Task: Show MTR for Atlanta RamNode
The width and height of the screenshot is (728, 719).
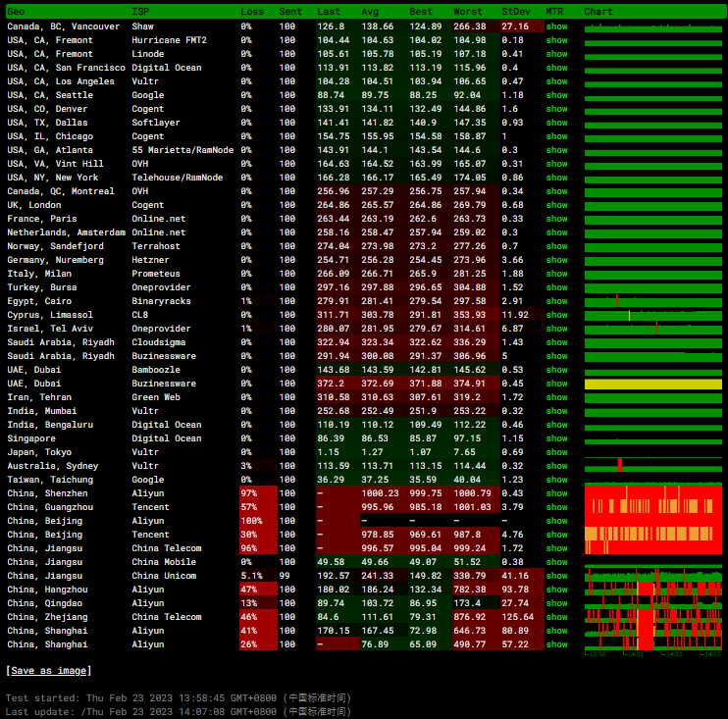Action: [x=556, y=150]
